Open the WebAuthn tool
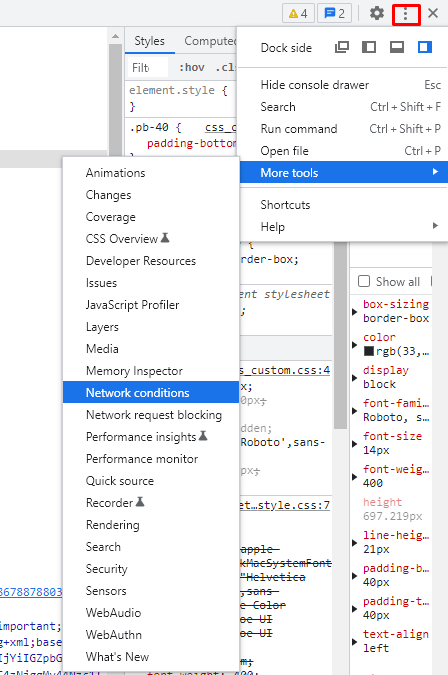The width and height of the screenshot is (448, 675). point(151,635)
